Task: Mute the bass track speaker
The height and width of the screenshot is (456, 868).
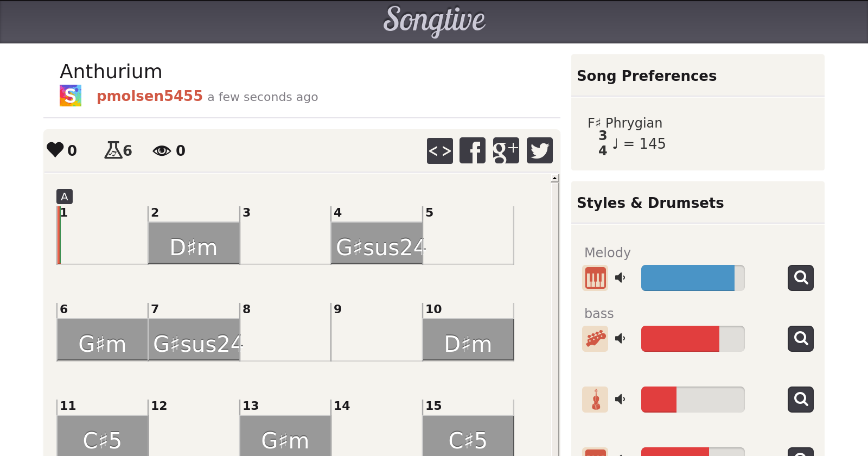Action: (x=620, y=339)
